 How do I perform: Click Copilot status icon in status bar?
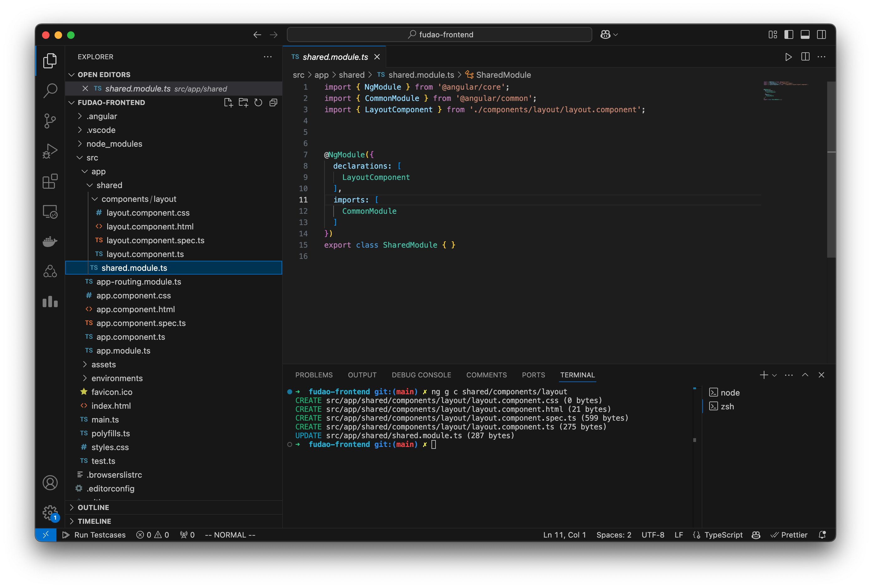(x=756, y=535)
